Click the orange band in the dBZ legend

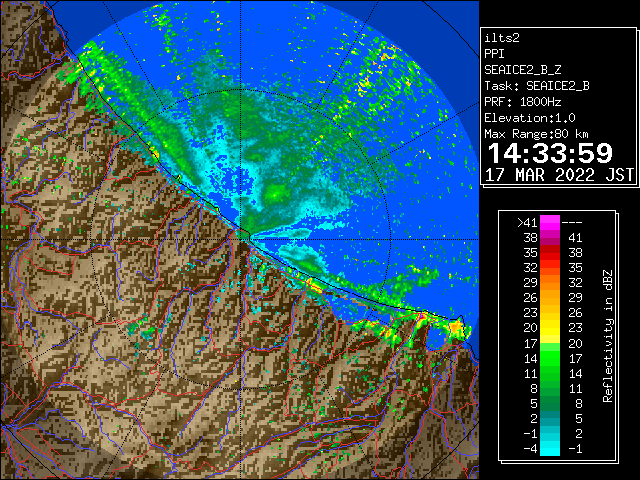coord(550,290)
